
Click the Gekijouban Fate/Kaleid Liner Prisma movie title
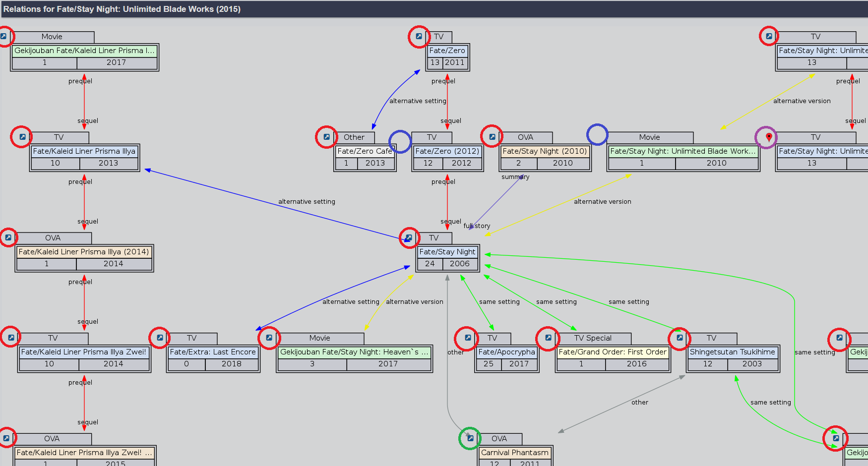click(x=84, y=51)
